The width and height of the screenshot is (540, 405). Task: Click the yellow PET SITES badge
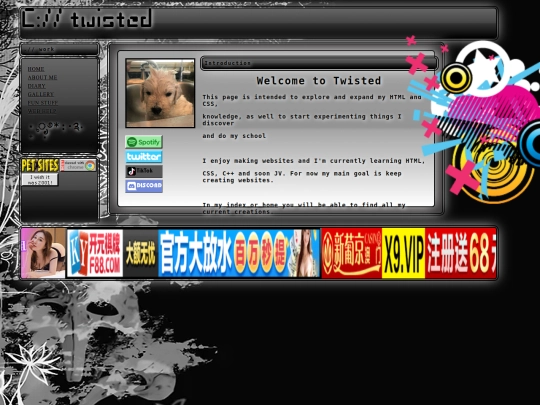pyautogui.click(x=40, y=165)
